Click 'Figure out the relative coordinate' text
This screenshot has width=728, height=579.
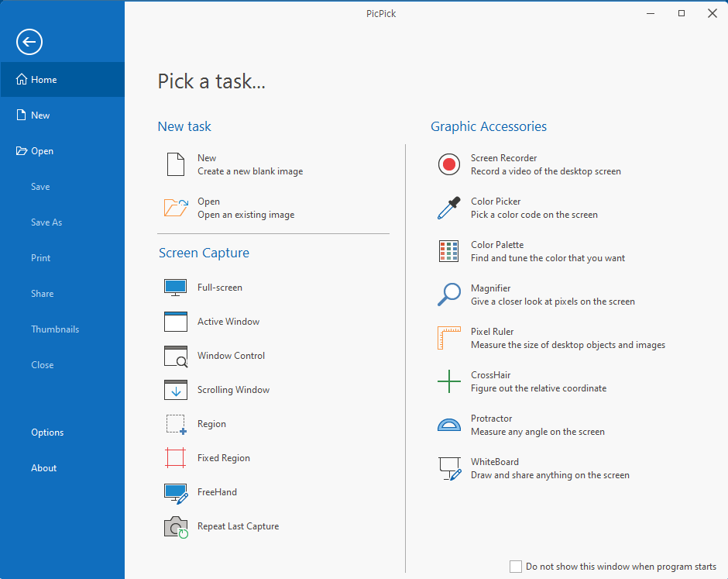538,388
